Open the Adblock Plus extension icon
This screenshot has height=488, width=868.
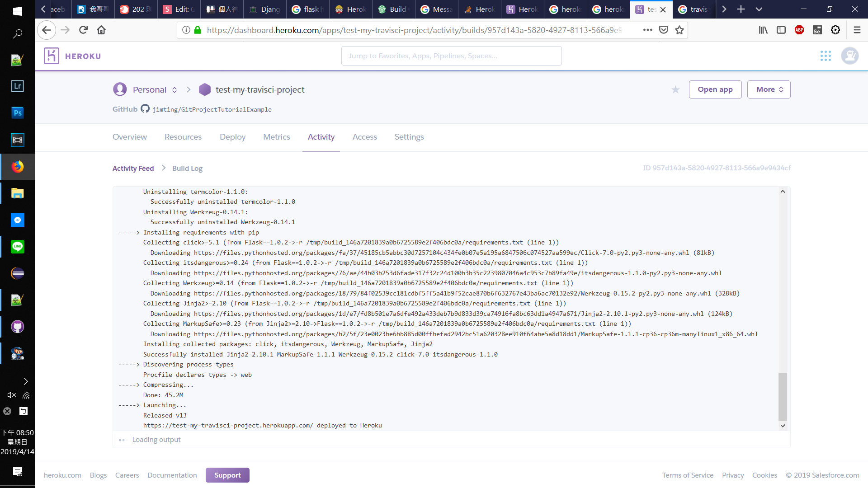tap(799, 30)
